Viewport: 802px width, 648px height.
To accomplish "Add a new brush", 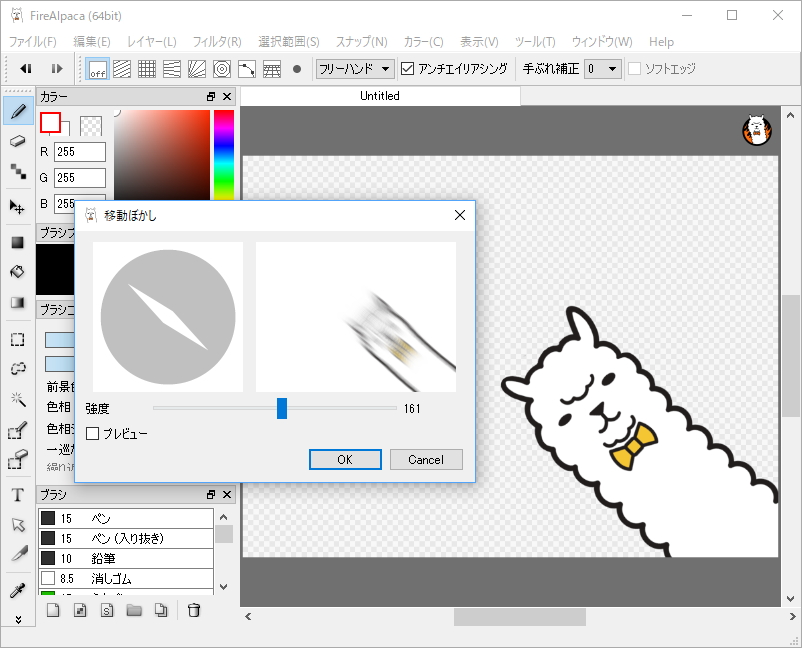I will 53,610.
